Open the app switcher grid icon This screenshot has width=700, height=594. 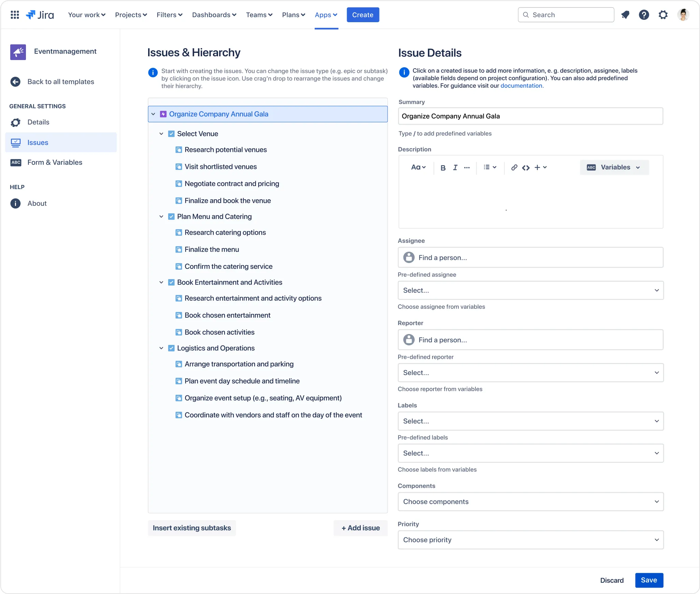click(x=15, y=15)
